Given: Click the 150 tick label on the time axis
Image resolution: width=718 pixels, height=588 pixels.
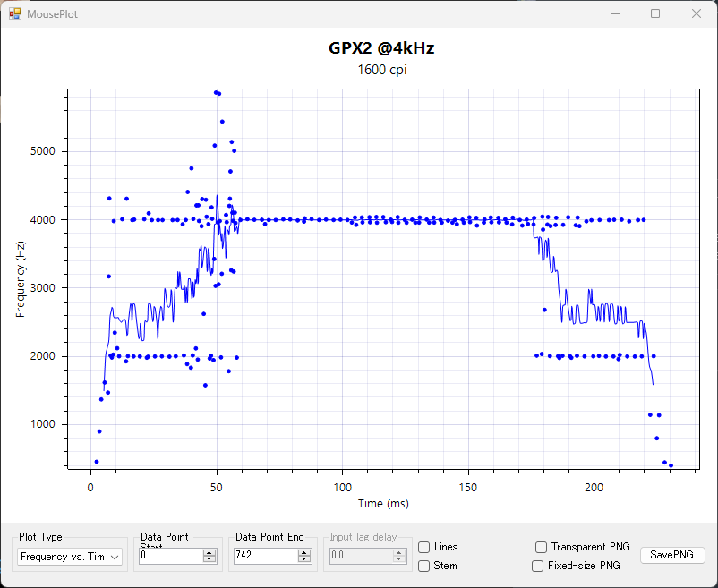Looking at the screenshot, I should (x=468, y=488).
